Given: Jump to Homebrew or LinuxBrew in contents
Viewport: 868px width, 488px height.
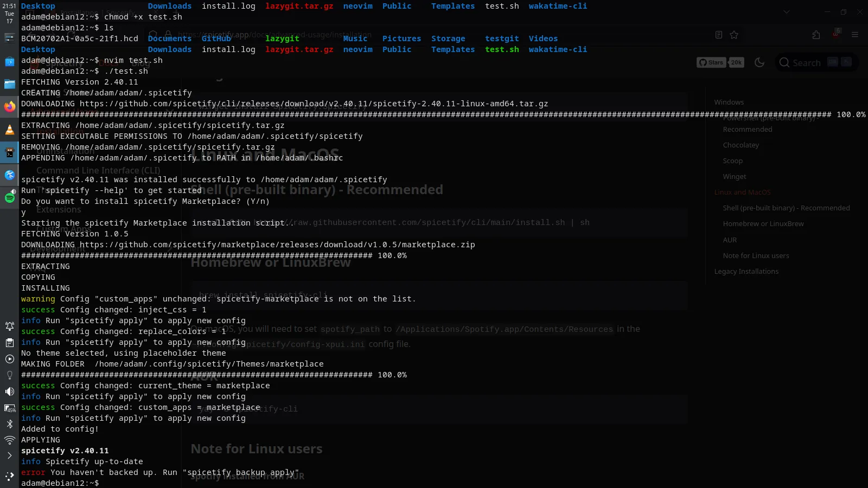Looking at the screenshot, I should tap(763, 223).
